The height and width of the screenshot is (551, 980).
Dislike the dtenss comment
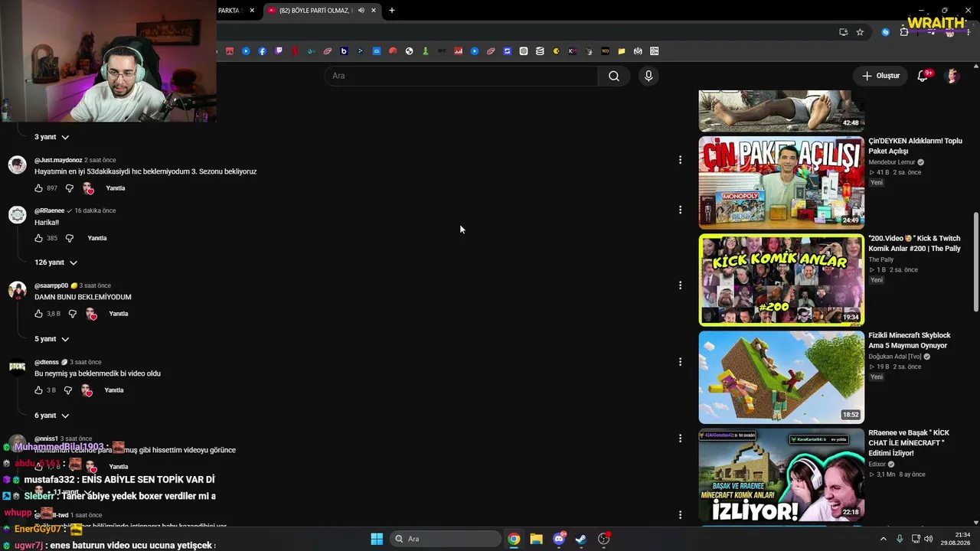tap(68, 390)
